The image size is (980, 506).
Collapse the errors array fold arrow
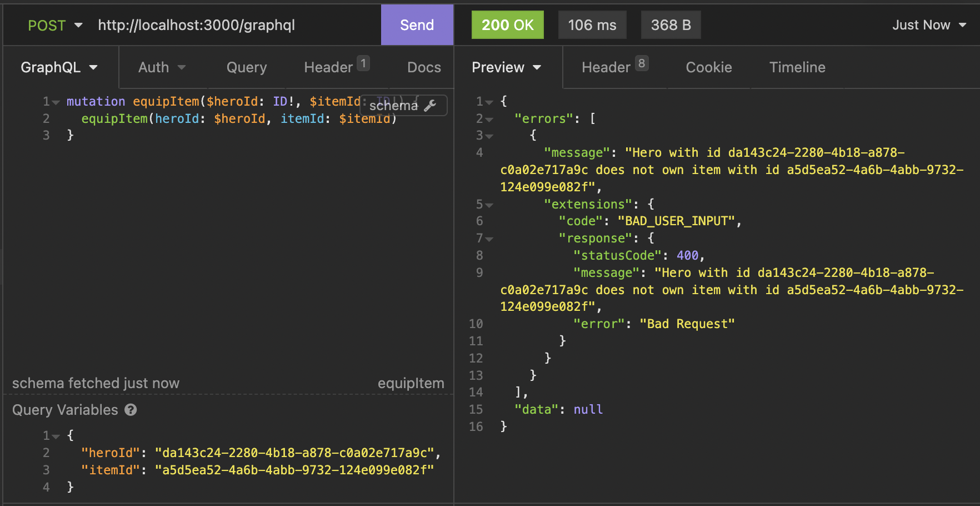coord(489,119)
